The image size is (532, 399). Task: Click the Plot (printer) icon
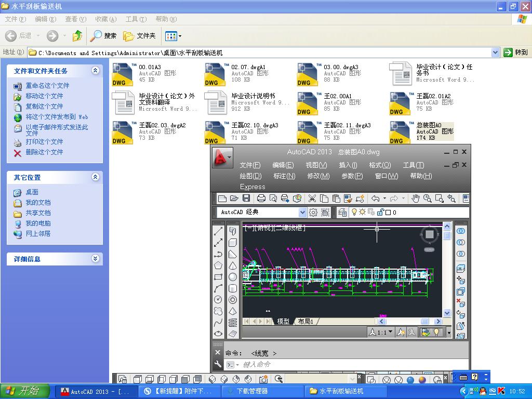[x=261, y=198]
